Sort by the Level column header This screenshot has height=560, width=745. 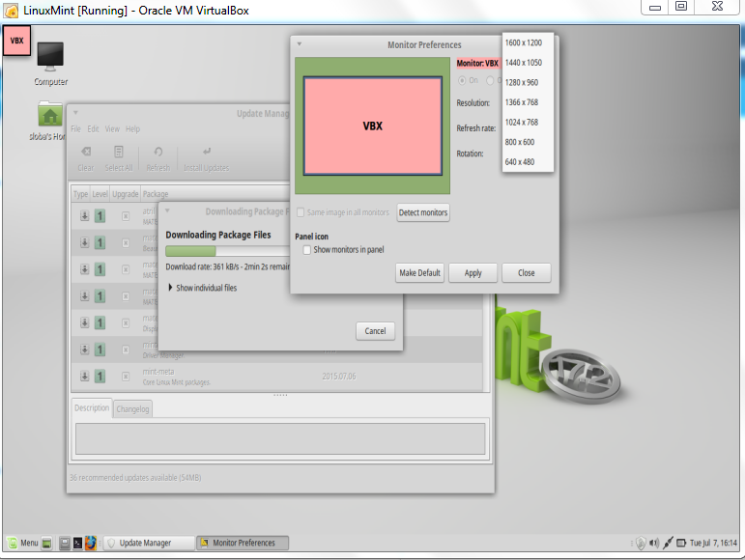coord(100,194)
